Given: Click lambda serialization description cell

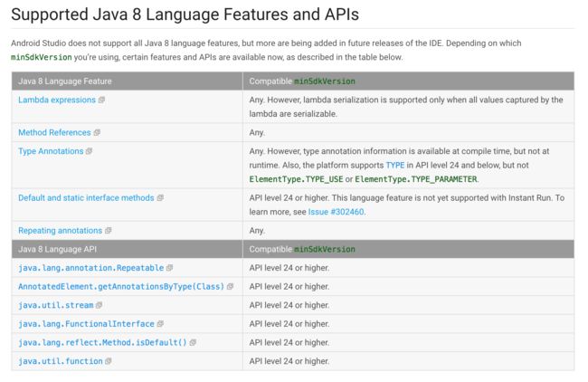Looking at the screenshot, I should (408, 107).
